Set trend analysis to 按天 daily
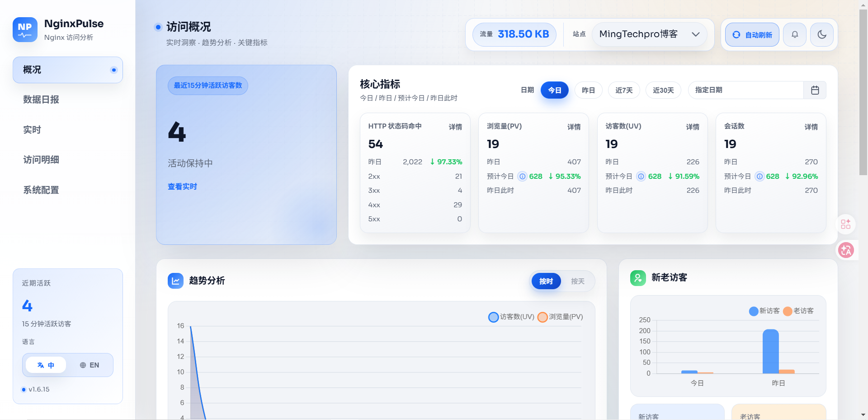868x420 pixels. [577, 281]
